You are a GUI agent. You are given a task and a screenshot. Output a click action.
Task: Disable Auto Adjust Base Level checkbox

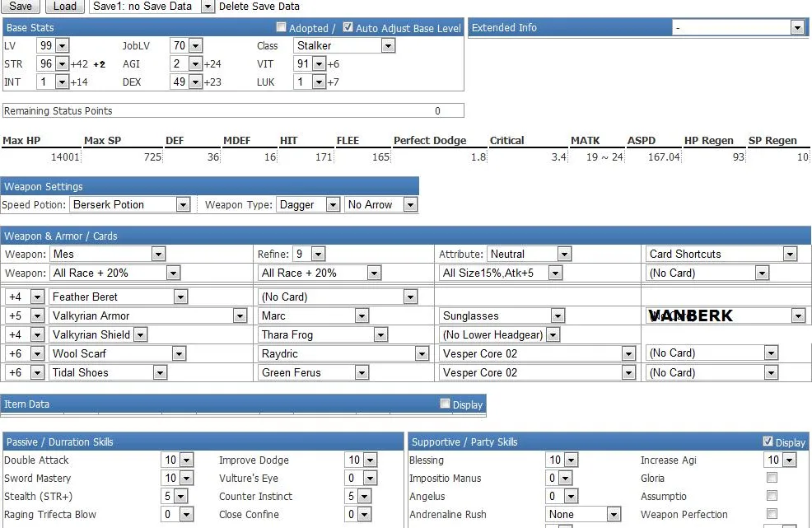coord(348,27)
